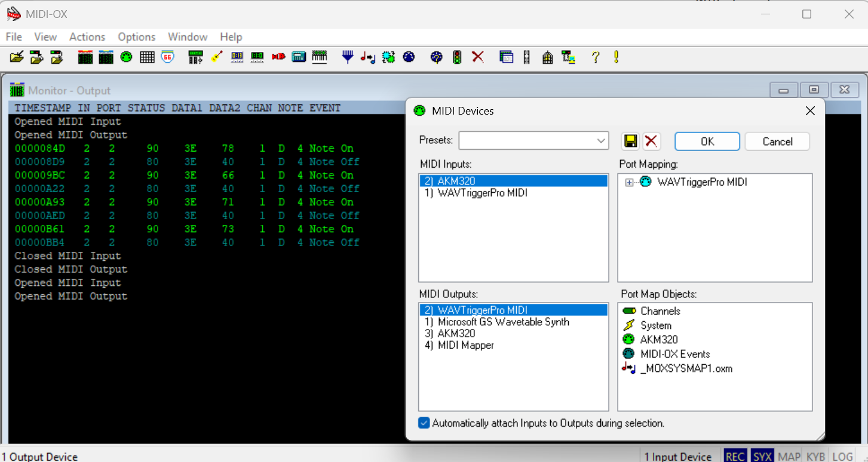The image size is (868, 462).
Task: Click the 00000BB4 Note Off monitor row
Action: pos(186,242)
